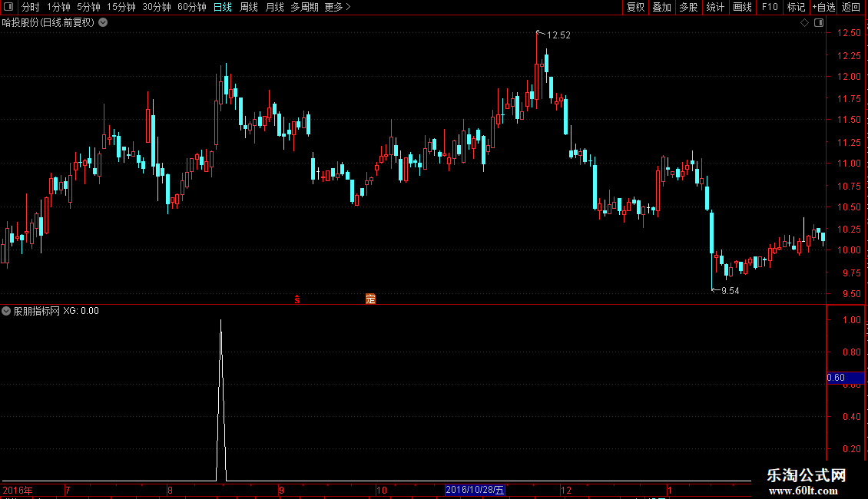This screenshot has width=868, height=499.
Task: Click the 12.50 price axis label
Action: [849, 33]
